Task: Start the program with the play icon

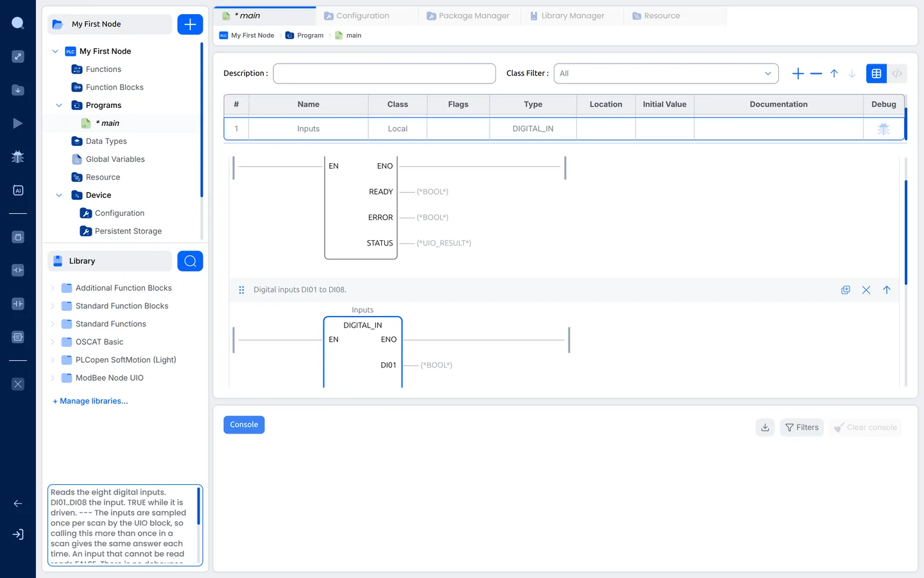Action: (18, 123)
